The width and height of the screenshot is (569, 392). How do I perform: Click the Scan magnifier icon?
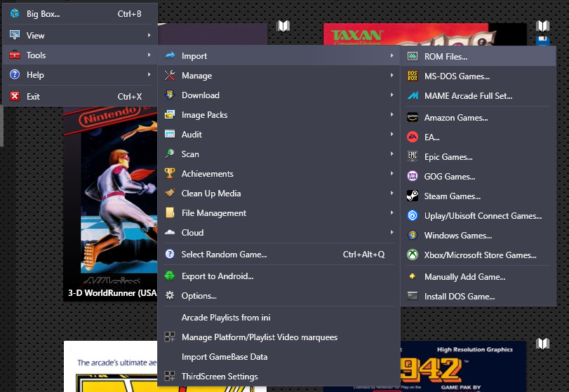(170, 154)
